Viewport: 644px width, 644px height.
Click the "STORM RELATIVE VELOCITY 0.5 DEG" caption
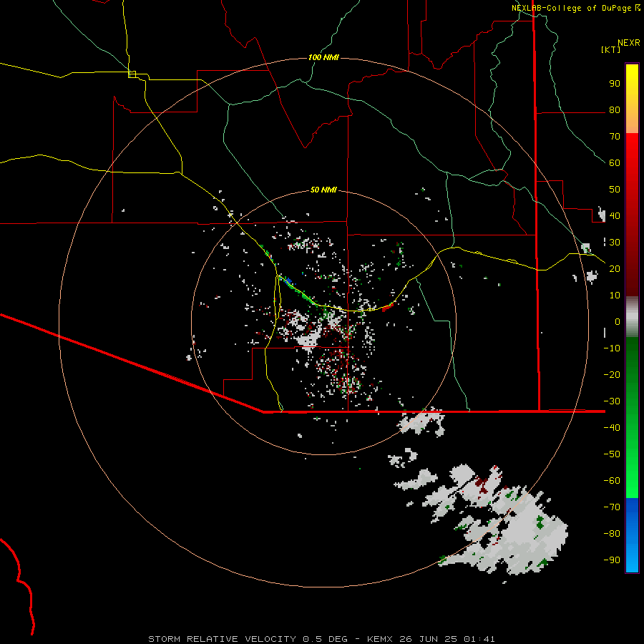point(248,639)
